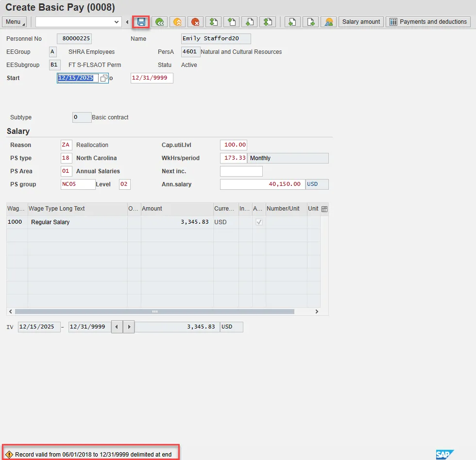Click the Start date field 12/15/2025
Image resolution: width=476 pixels, height=460 pixels.
tap(78, 78)
